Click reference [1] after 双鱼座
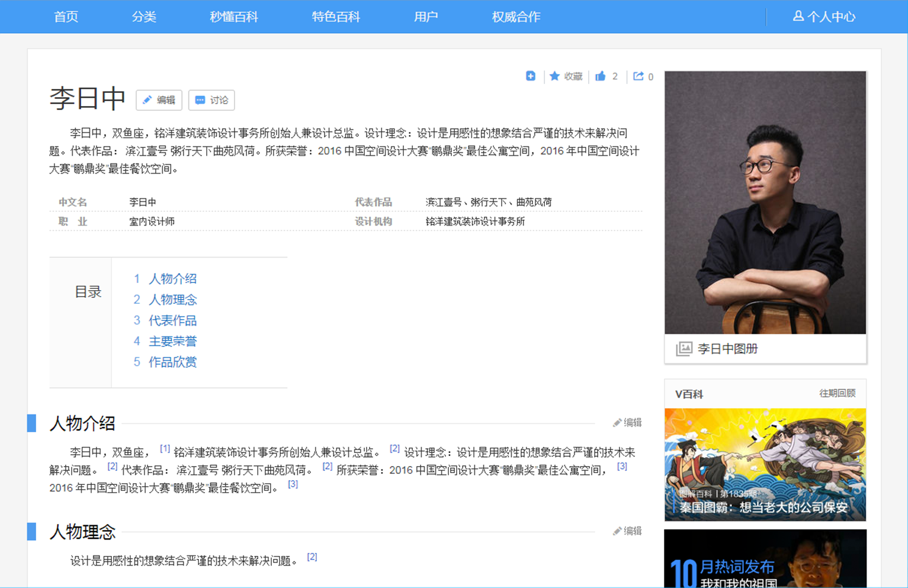 click(165, 449)
